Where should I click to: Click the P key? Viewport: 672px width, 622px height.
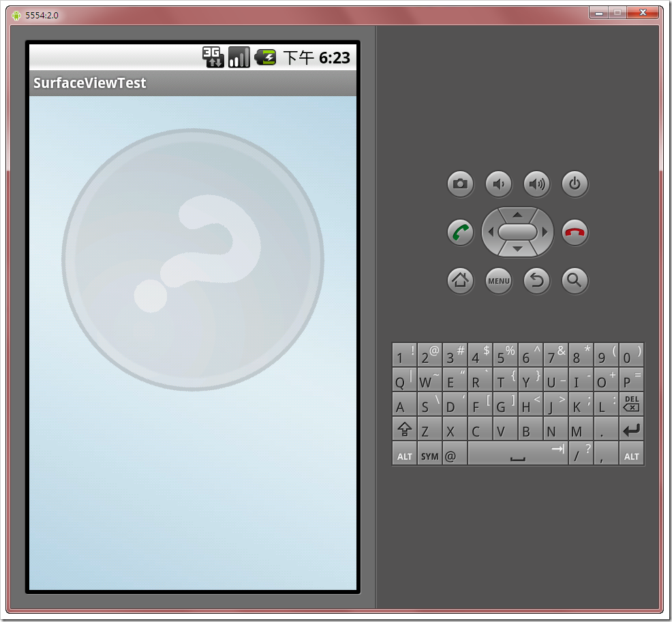click(x=631, y=379)
